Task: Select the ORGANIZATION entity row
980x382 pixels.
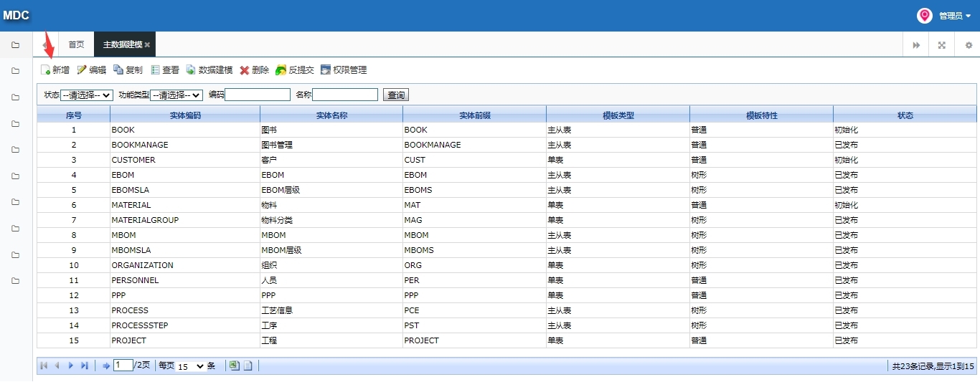Action: (x=507, y=265)
